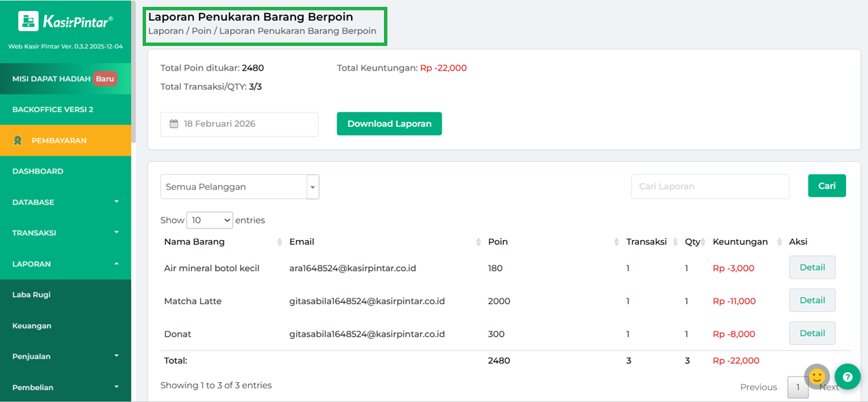Click the Download Laporan button
Viewport: 868px width, 402px height.
click(389, 124)
